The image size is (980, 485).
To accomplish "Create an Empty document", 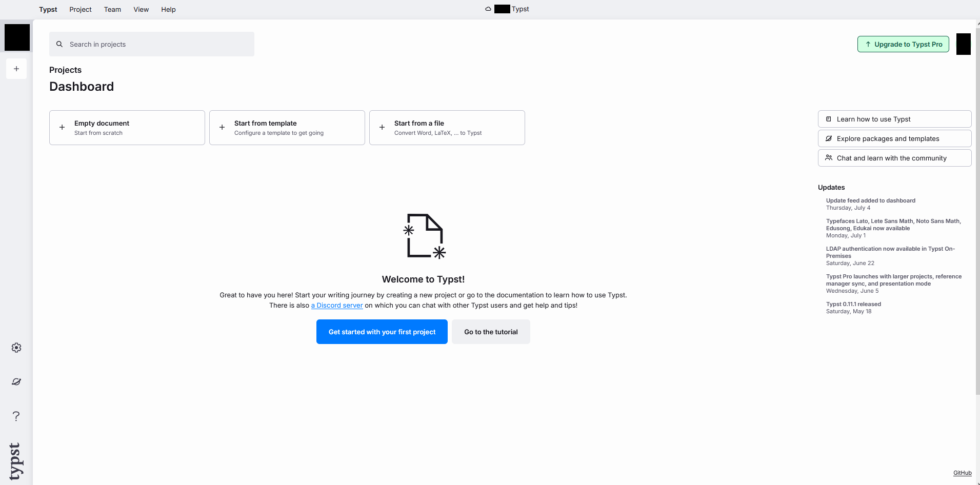I will pos(127,128).
